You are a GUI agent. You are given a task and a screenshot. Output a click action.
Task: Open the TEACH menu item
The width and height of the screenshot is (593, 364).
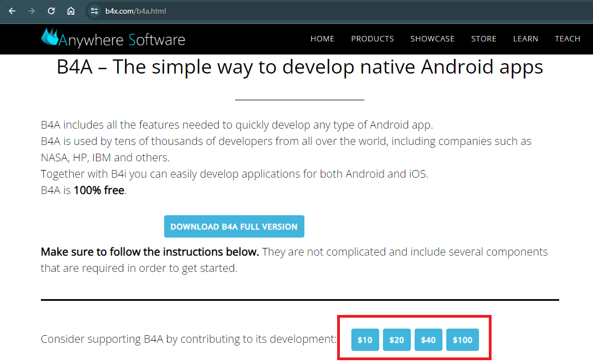pos(567,39)
